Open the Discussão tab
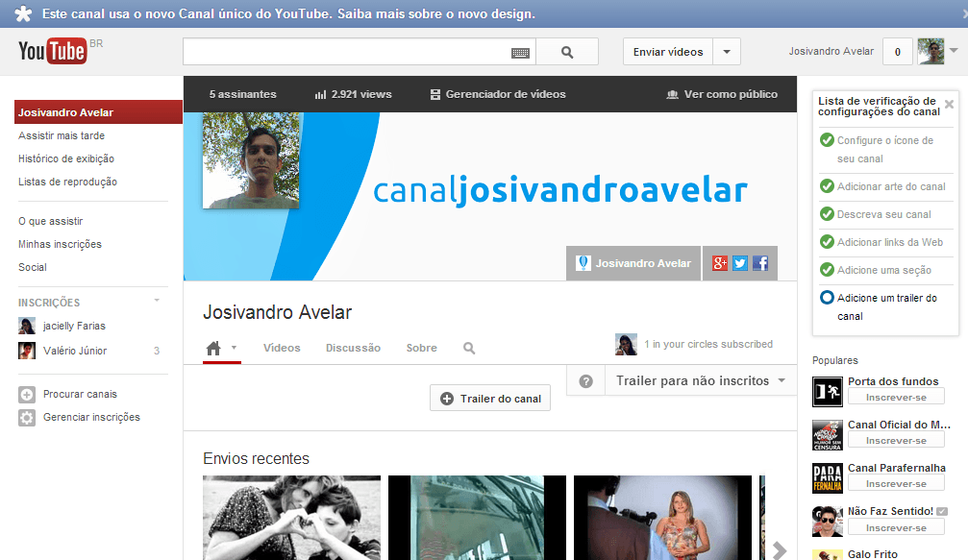This screenshot has width=968, height=560. click(353, 348)
